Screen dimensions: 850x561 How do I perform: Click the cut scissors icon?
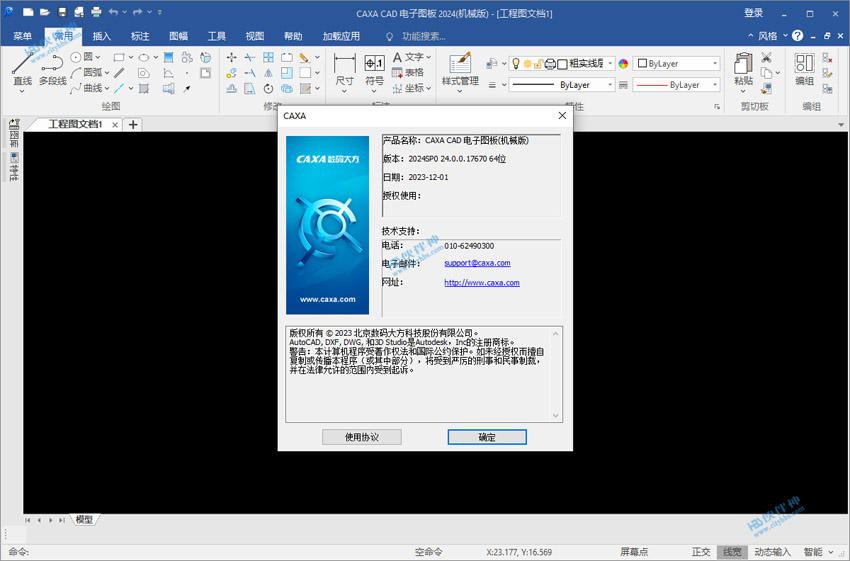click(766, 57)
